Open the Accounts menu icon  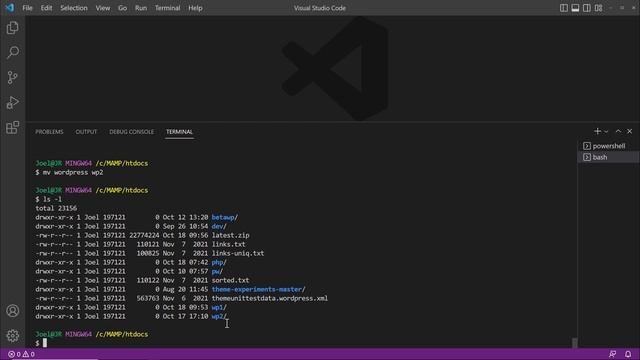click(13, 311)
